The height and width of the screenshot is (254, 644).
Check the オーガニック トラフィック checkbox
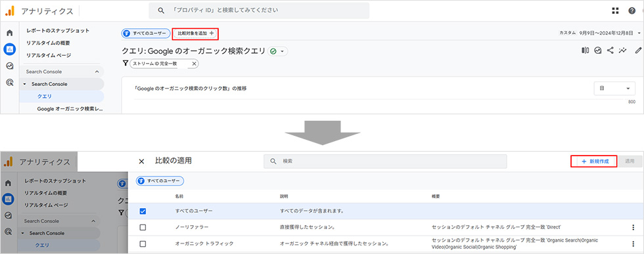[x=143, y=243]
